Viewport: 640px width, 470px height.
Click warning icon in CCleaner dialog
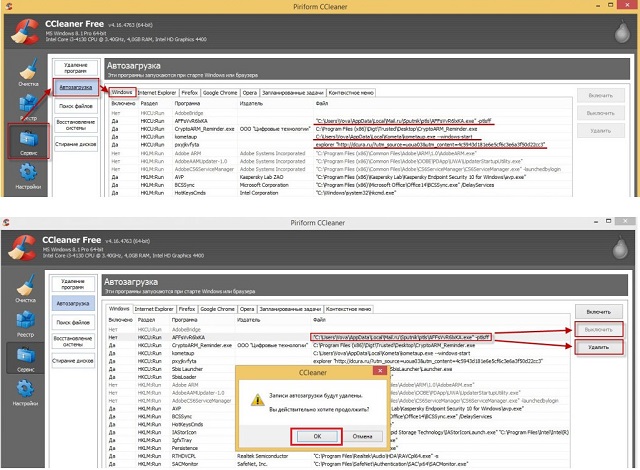coord(257,400)
